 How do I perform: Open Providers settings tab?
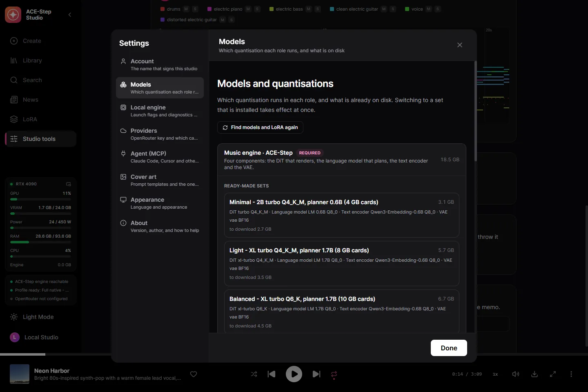(x=160, y=134)
